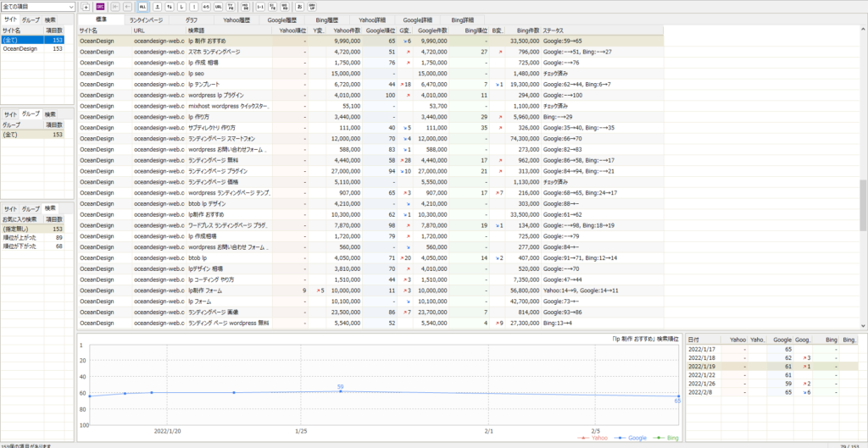Click the WORD toolbar icon

click(285, 7)
